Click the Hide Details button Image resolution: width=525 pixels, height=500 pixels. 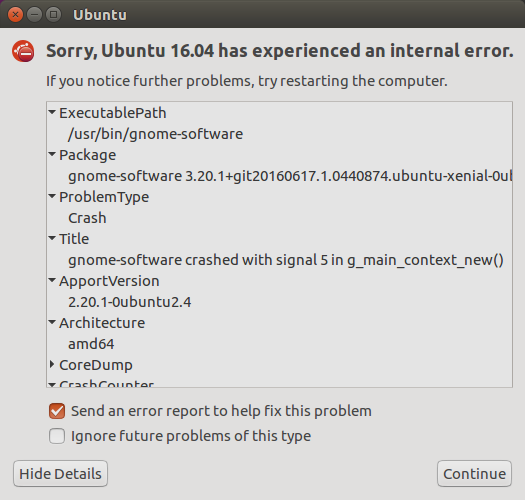(x=60, y=474)
